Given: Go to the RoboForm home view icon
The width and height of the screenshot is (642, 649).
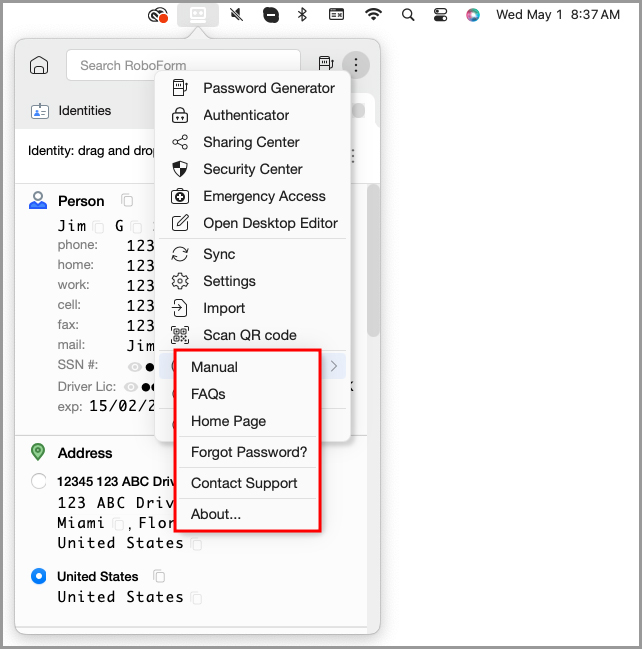Looking at the screenshot, I should tap(39, 65).
